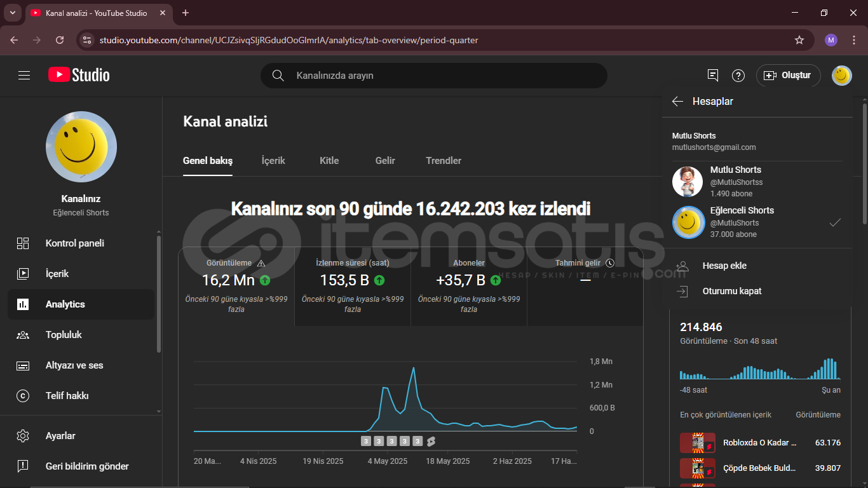Image resolution: width=868 pixels, height=488 pixels.
Task: Click the browser address bar URL
Action: click(x=288, y=40)
